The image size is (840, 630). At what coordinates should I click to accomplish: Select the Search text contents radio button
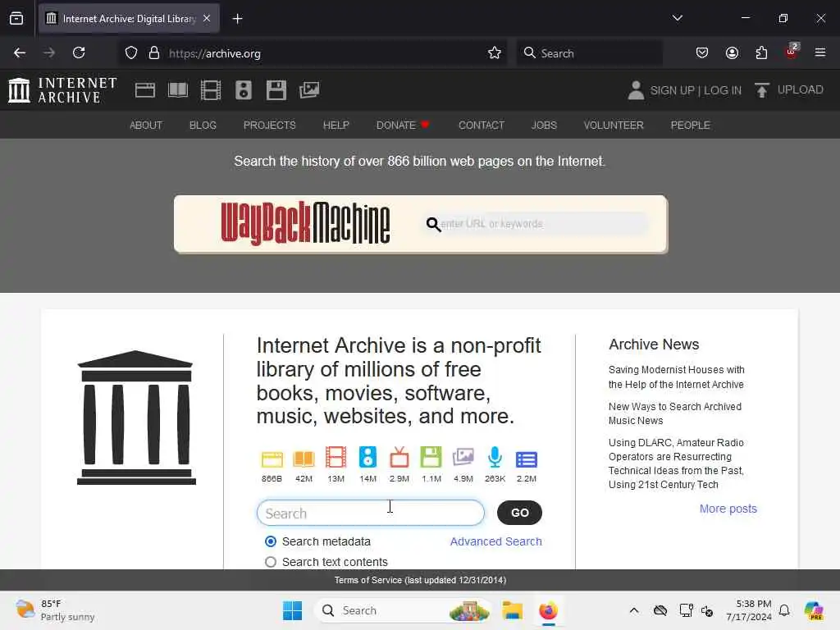271,562
